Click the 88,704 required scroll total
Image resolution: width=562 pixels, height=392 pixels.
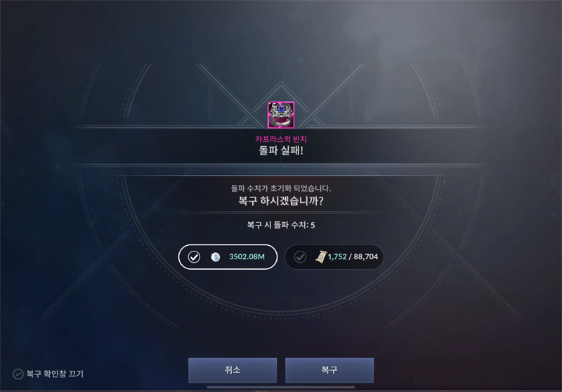click(366, 257)
